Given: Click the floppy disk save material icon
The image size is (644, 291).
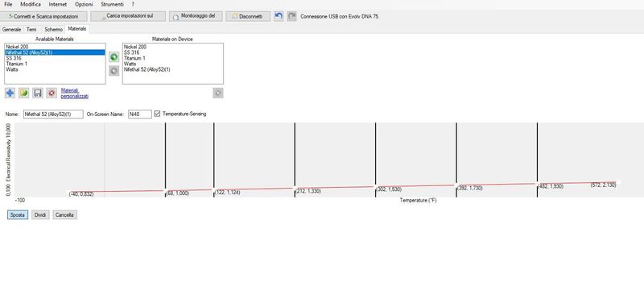Looking at the screenshot, I should [37, 93].
